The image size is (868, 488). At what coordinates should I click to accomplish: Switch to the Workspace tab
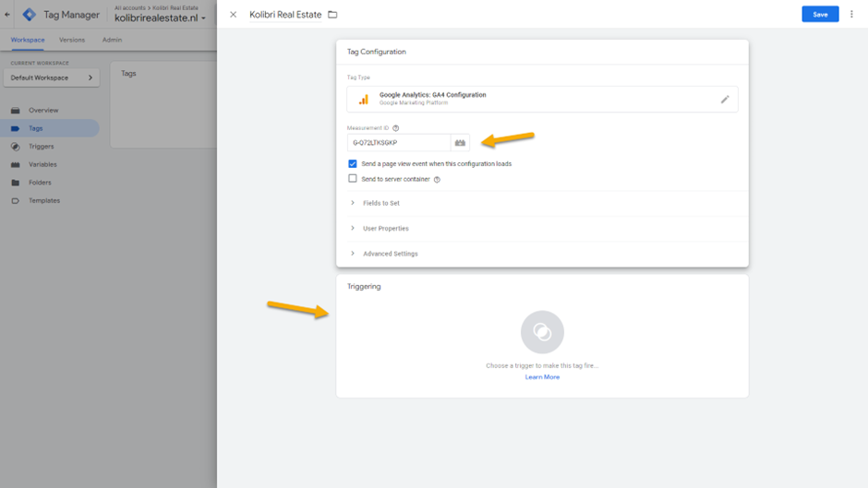pos(28,40)
